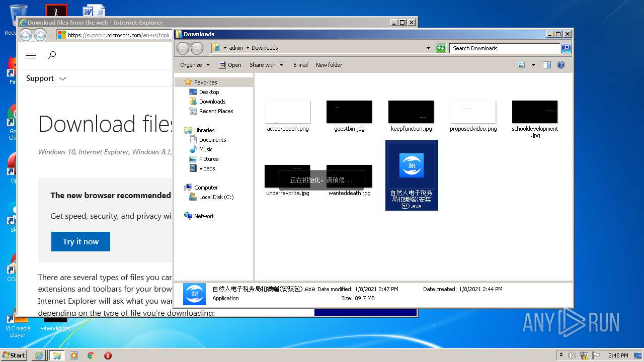Expand the address bar history dropdown
The width and height of the screenshot is (644, 362).
tap(428, 48)
